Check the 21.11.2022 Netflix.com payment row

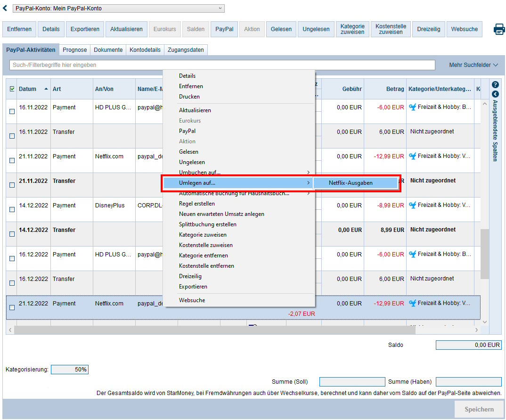point(12,160)
